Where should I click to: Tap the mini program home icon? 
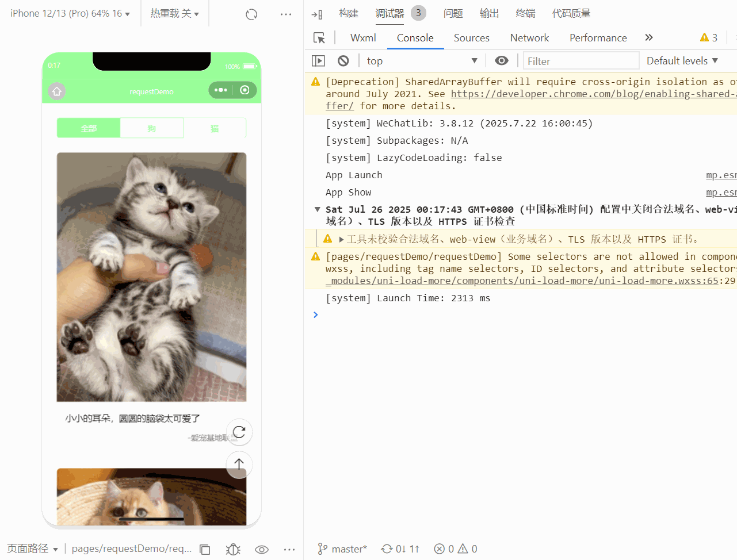56,91
